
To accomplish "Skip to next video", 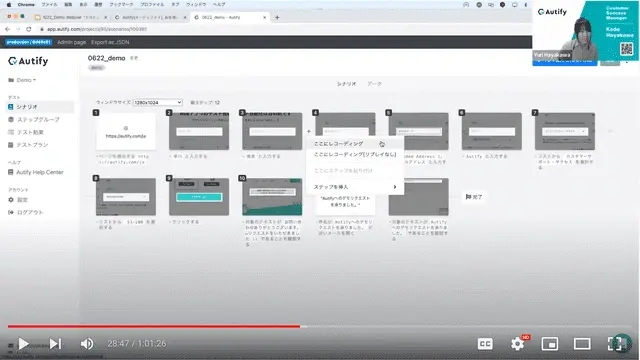I will [56, 344].
